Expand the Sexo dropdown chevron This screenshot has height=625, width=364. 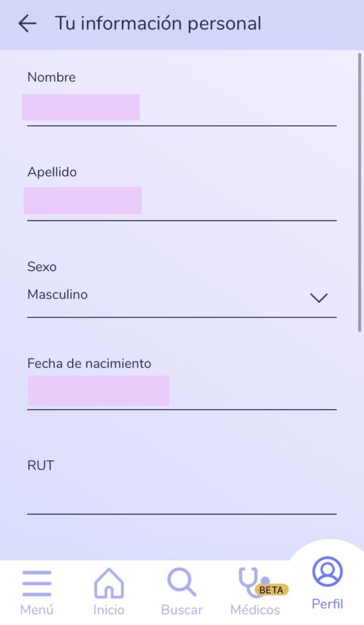tap(319, 298)
